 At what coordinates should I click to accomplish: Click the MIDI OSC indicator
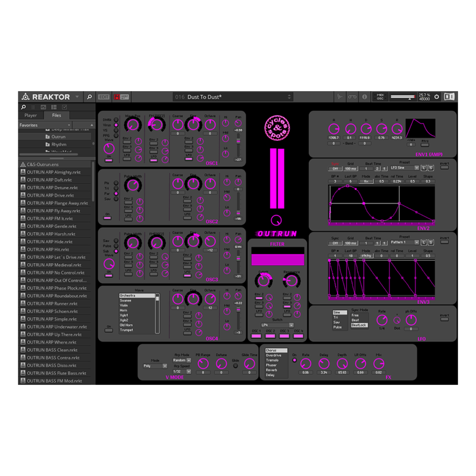380,97
